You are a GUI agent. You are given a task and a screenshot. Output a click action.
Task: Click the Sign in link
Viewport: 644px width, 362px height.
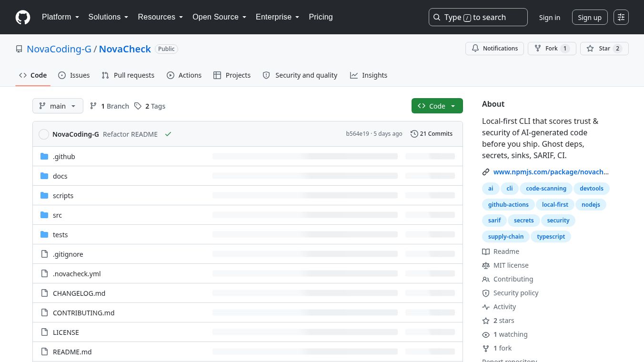[x=550, y=18]
